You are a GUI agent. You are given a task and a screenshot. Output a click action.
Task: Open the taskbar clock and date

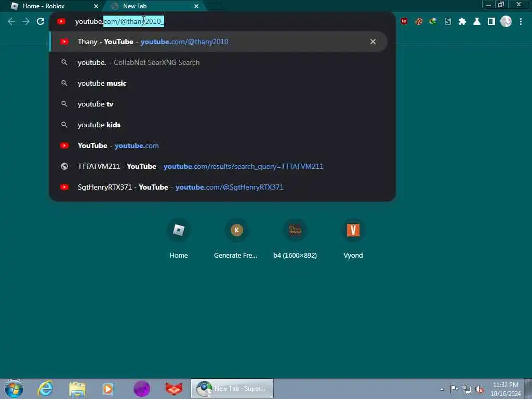click(506, 389)
